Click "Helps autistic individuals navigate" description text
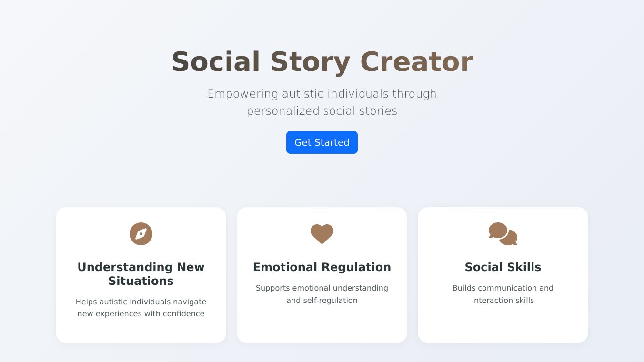This screenshot has width=644, height=362. 141,302
